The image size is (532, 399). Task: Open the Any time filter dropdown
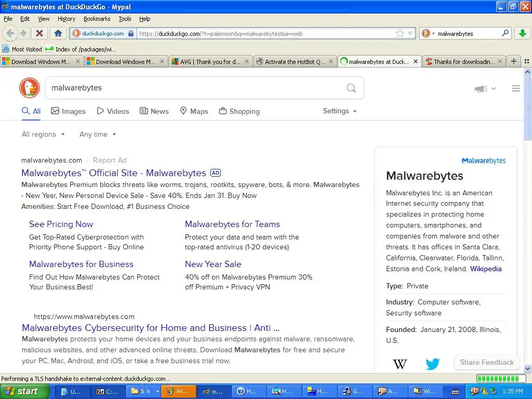(98, 135)
